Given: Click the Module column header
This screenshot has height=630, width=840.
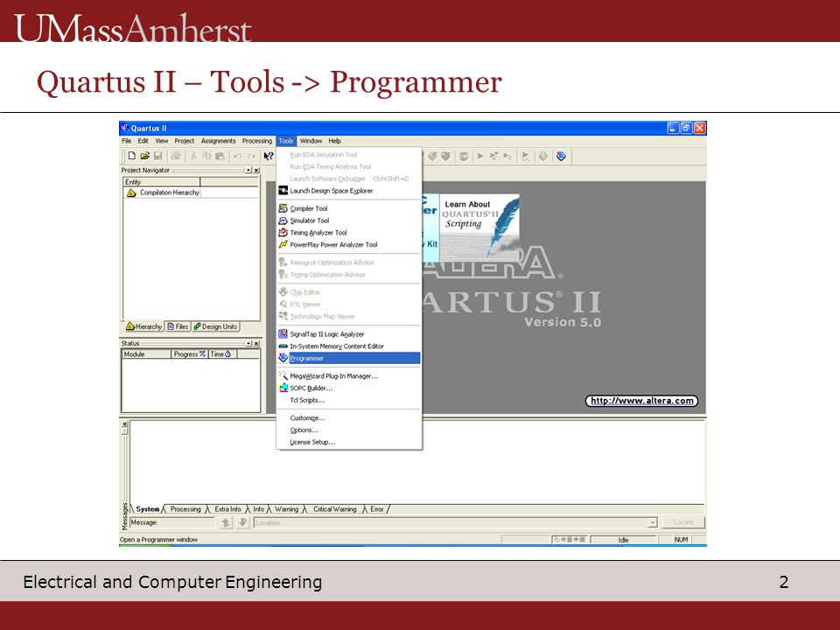Looking at the screenshot, I should click(146, 354).
